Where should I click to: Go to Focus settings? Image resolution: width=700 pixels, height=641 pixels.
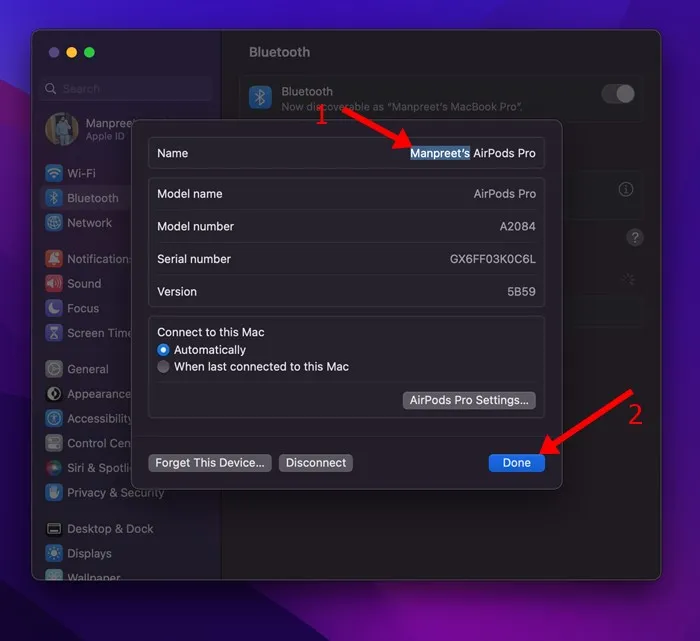click(83, 308)
